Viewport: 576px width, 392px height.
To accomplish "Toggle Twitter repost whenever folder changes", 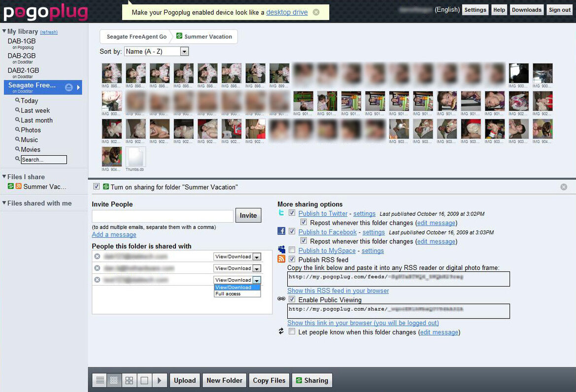I will (x=304, y=222).
